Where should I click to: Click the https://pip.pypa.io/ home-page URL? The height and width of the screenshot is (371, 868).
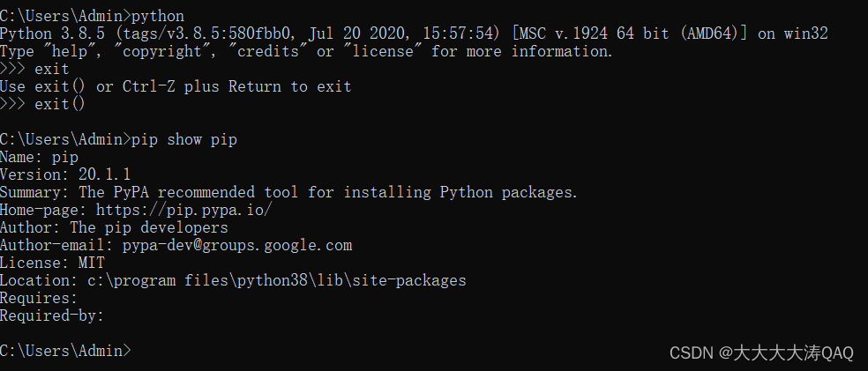pyautogui.click(x=183, y=210)
